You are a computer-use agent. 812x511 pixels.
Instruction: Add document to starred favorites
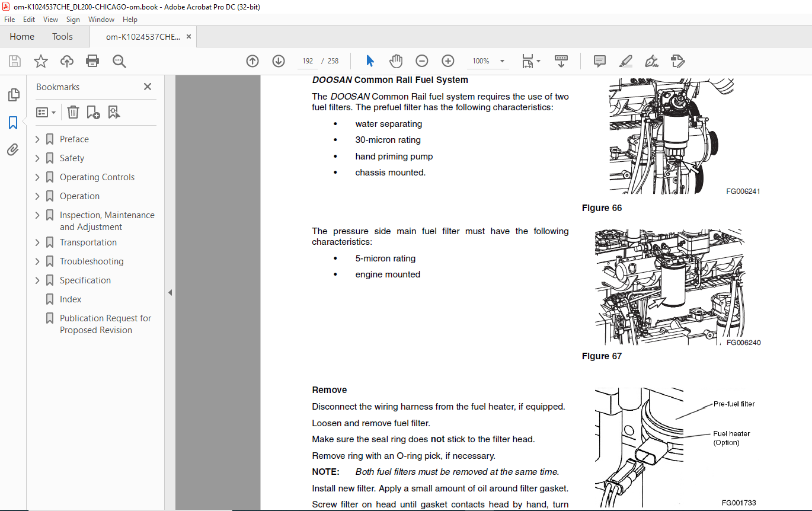tap(41, 61)
